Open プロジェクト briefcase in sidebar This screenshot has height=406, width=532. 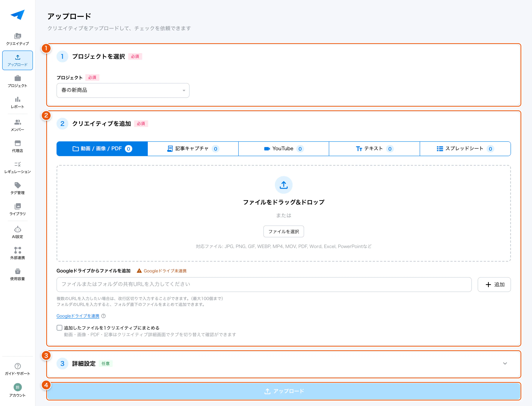[17, 81]
